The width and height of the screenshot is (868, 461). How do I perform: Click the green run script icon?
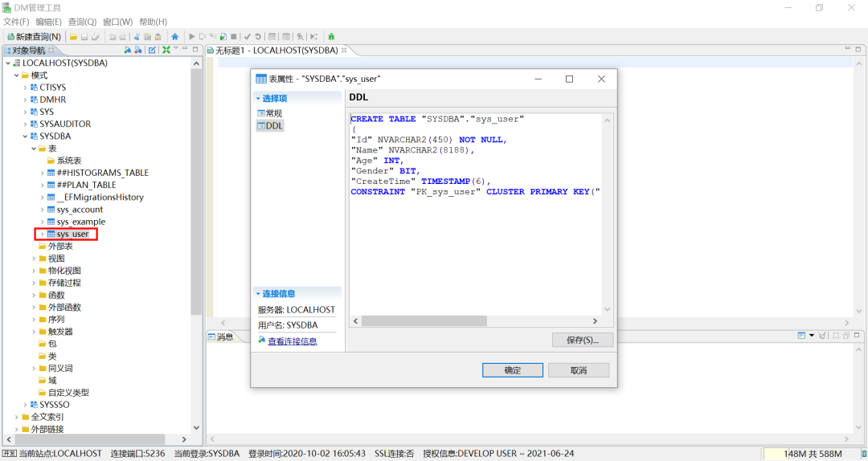223,36
